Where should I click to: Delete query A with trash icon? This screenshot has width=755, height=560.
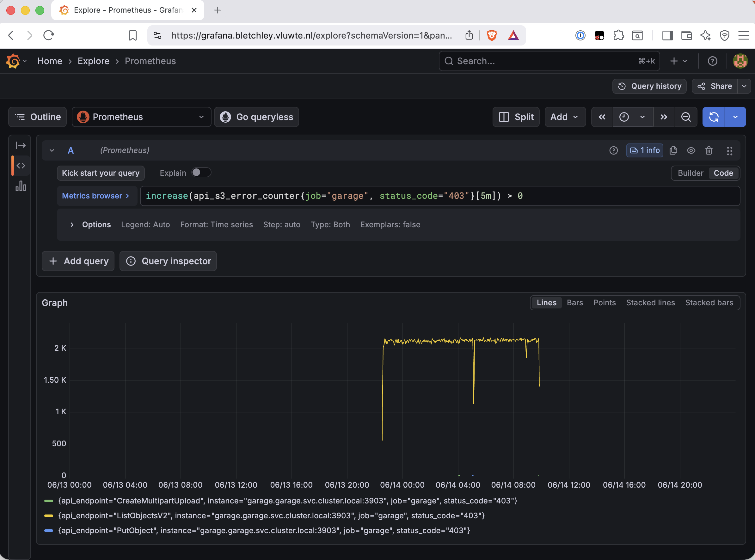(709, 150)
